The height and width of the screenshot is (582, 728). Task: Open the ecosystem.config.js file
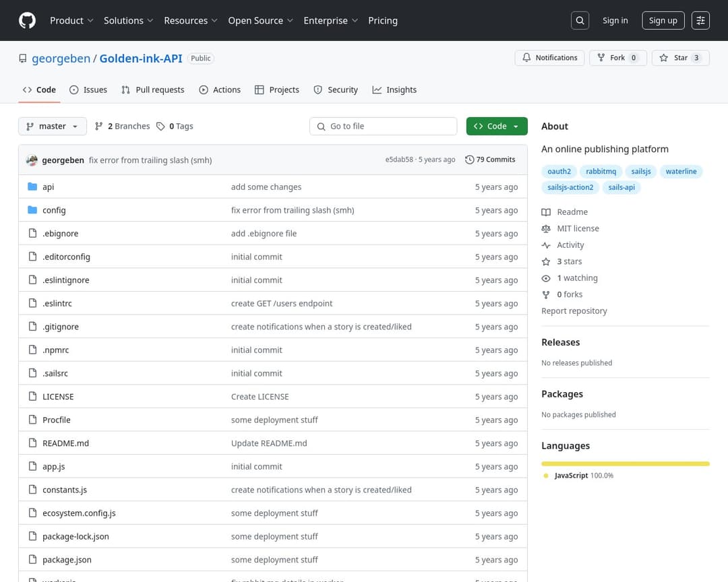79,513
